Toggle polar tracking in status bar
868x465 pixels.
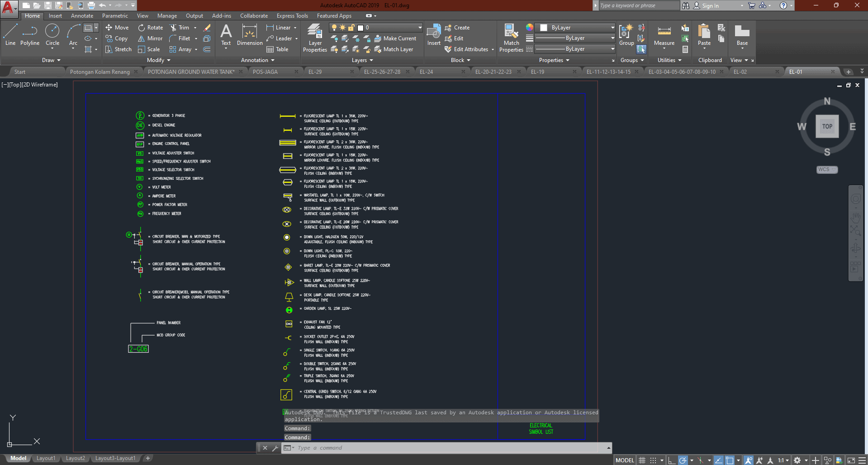click(683, 460)
